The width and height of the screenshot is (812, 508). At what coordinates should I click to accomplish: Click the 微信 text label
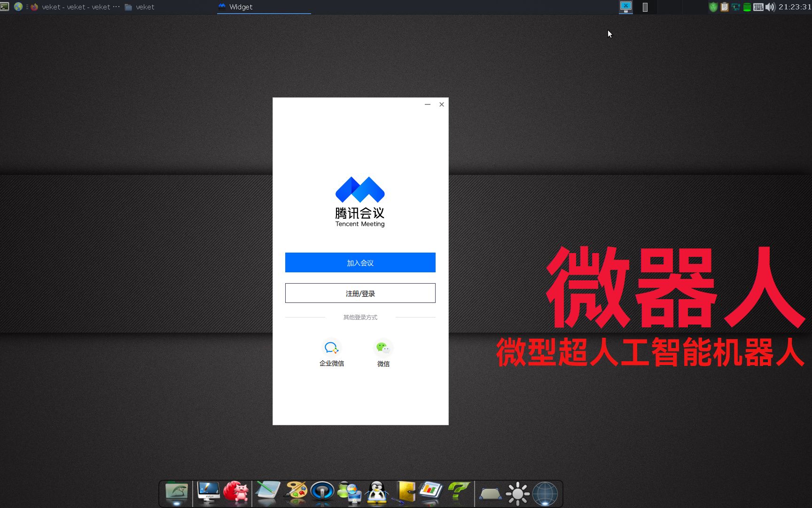(x=383, y=364)
